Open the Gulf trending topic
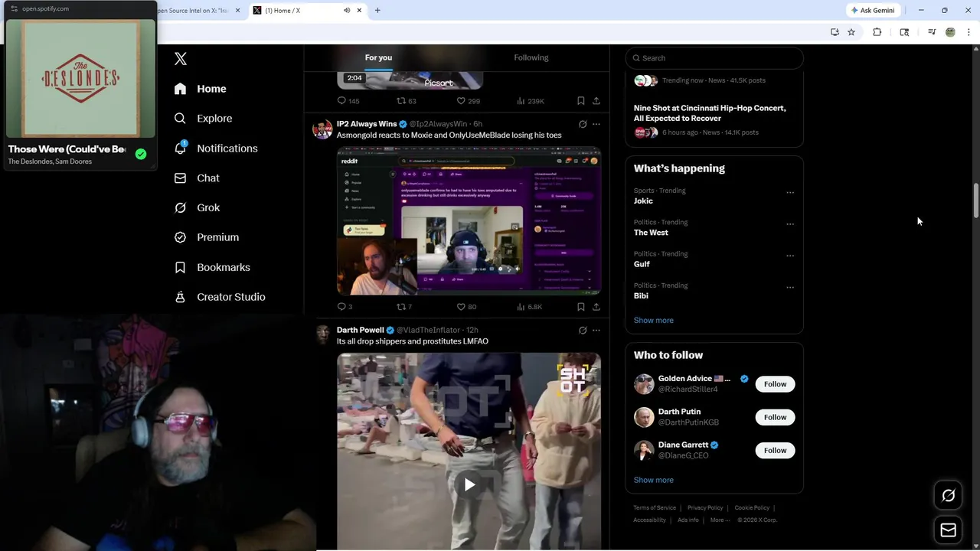This screenshot has width=980, height=551. [x=642, y=264]
